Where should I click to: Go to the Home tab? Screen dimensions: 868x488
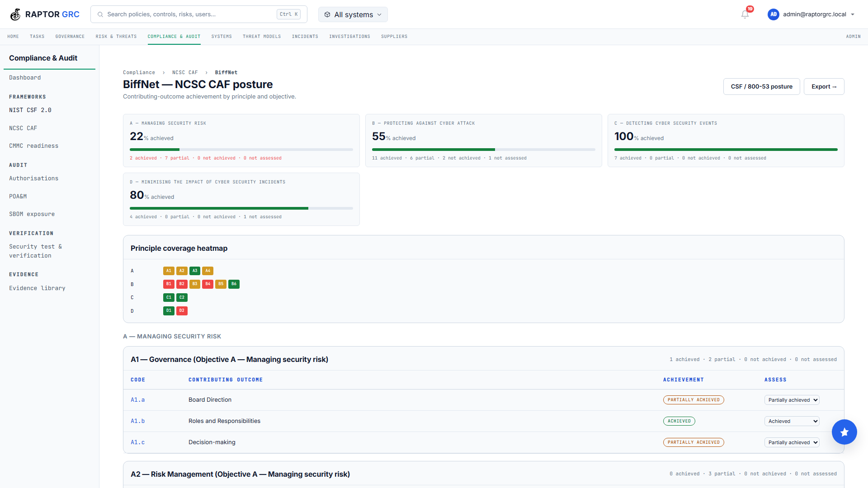click(13, 37)
